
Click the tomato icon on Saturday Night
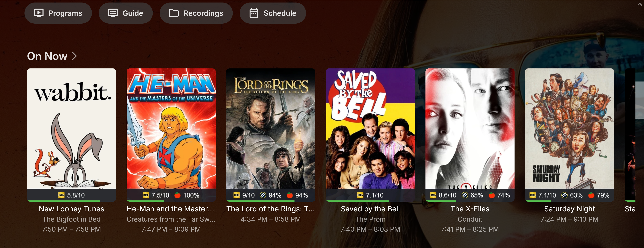591,195
